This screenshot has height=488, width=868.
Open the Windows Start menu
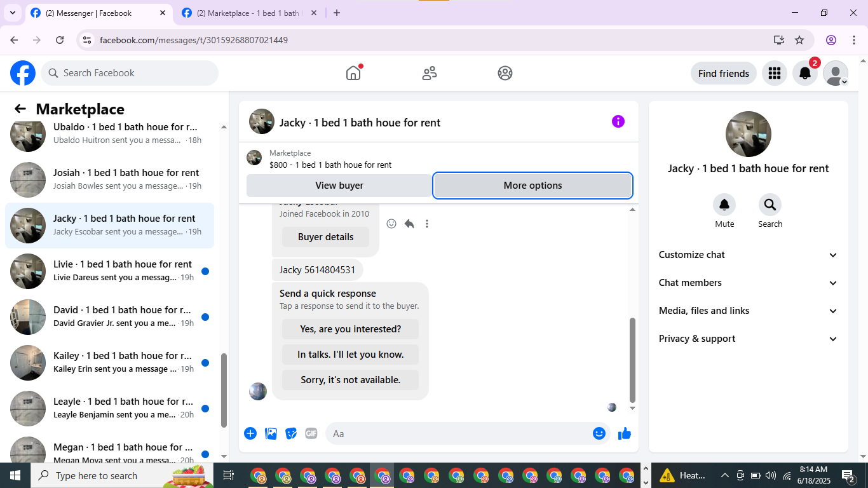pyautogui.click(x=15, y=475)
